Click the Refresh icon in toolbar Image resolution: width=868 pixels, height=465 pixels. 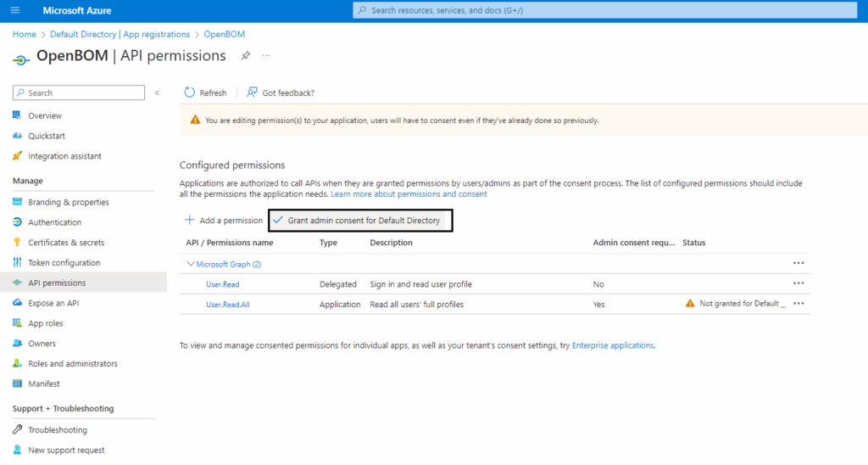click(189, 92)
